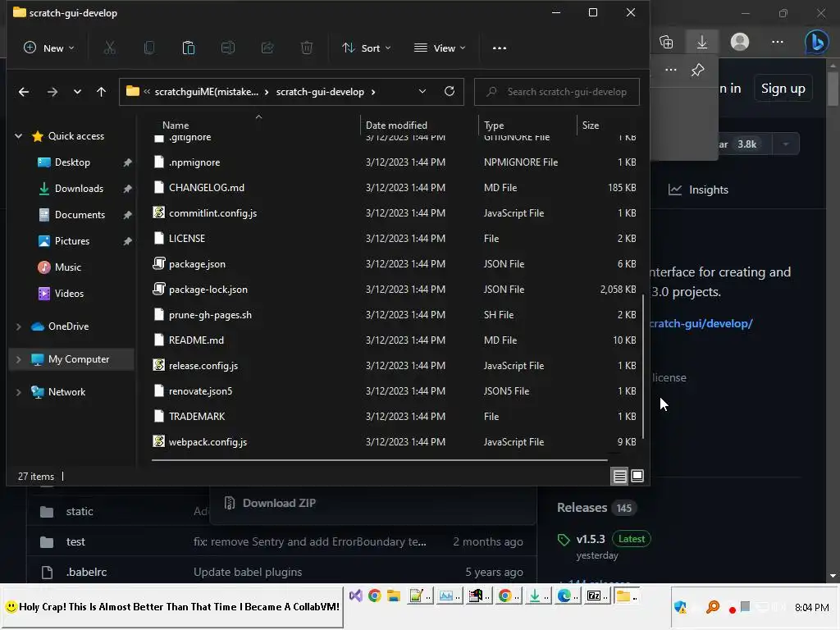This screenshot has width=840, height=630.
Task: Expand the Network tree node
Action: (18, 392)
